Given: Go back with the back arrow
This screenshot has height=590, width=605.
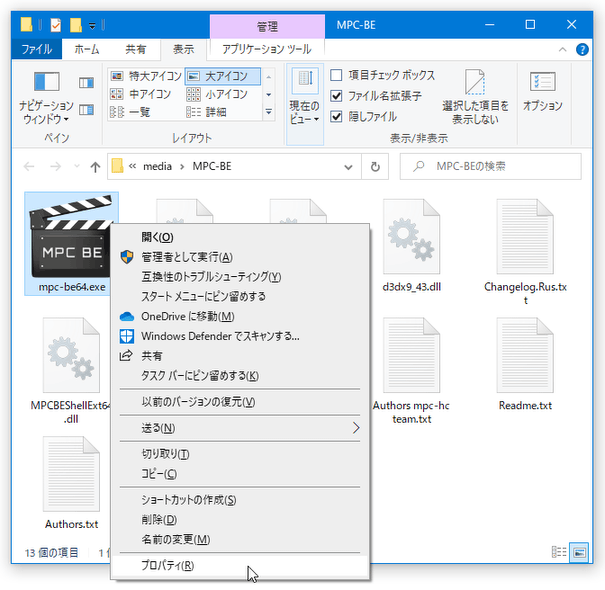Looking at the screenshot, I should coord(29,167).
